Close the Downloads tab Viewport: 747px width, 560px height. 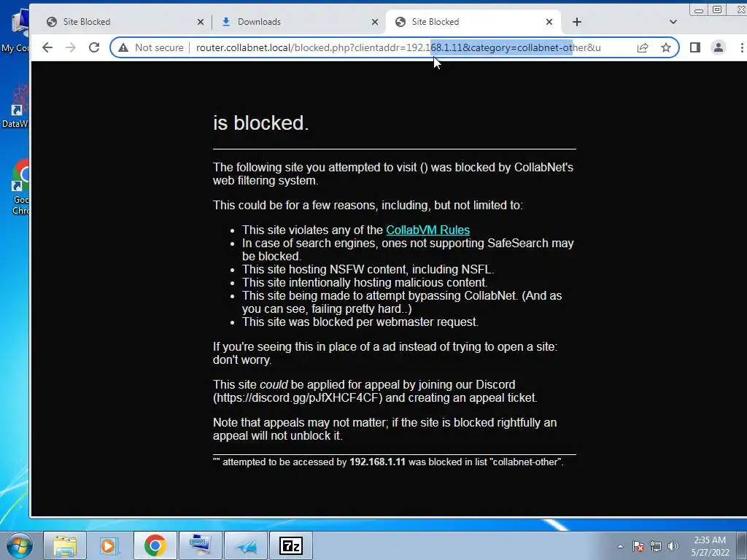click(375, 22)
